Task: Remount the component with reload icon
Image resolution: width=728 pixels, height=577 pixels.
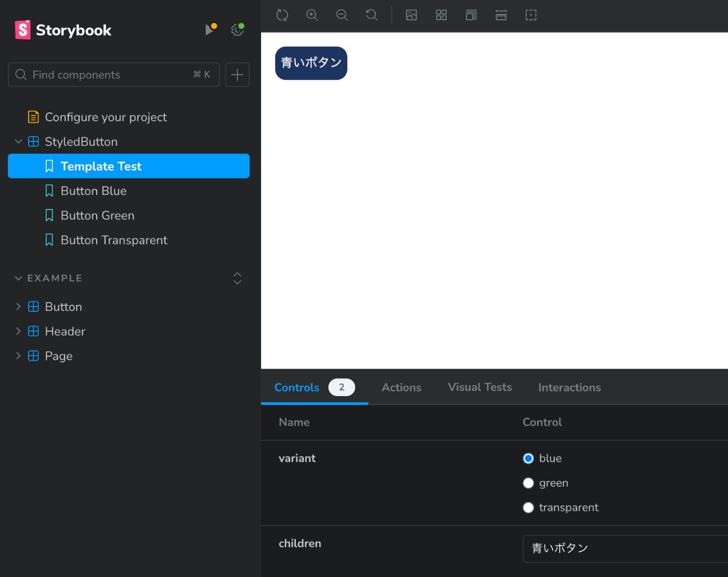Action: (x=282, y=15)
